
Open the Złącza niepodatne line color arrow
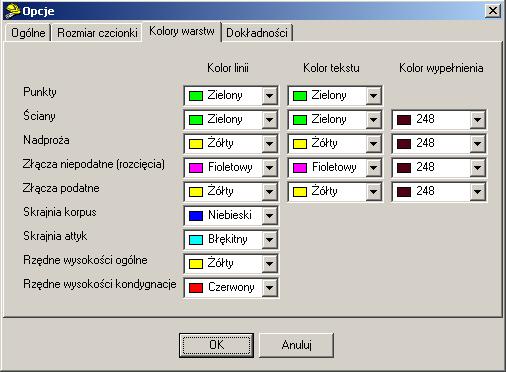coord(269,168)
